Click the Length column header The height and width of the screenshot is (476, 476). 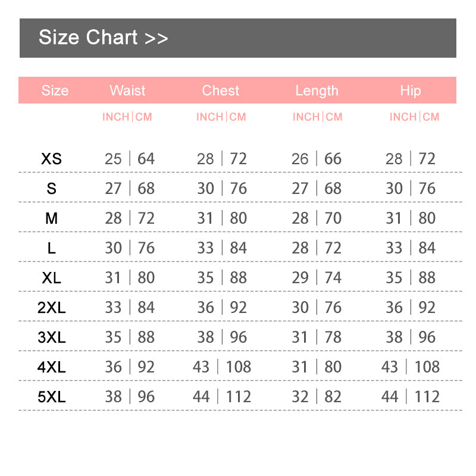point(317,90)
